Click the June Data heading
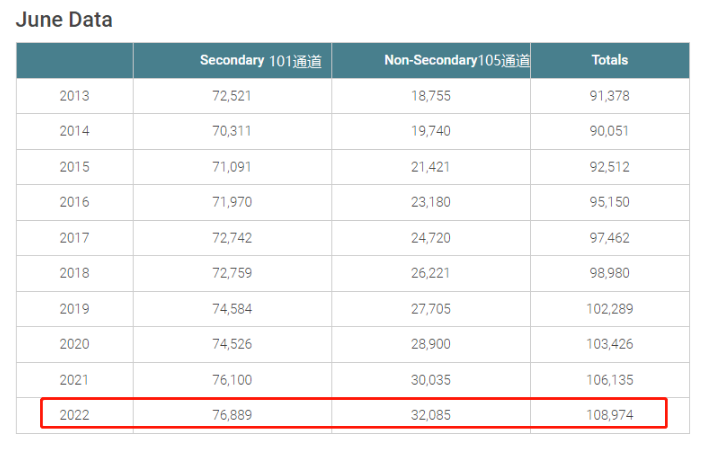The height and width of the screenshot is (461, 715). tap(64, 19)
